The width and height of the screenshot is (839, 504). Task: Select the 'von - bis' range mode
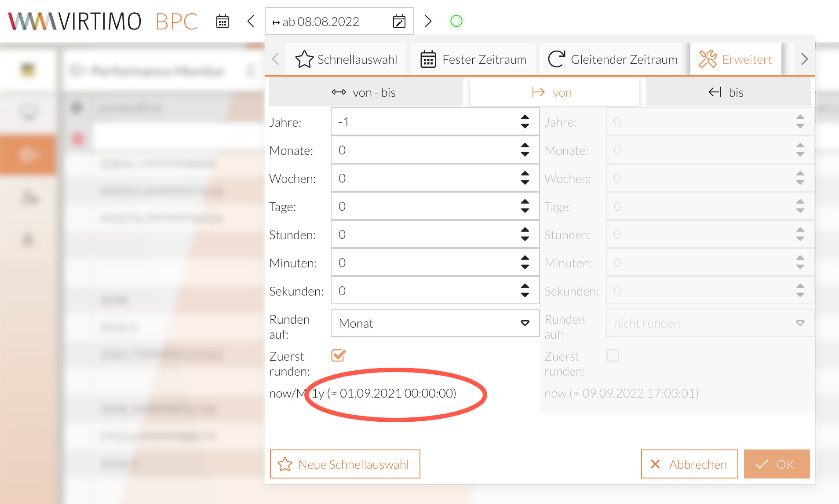365,92
